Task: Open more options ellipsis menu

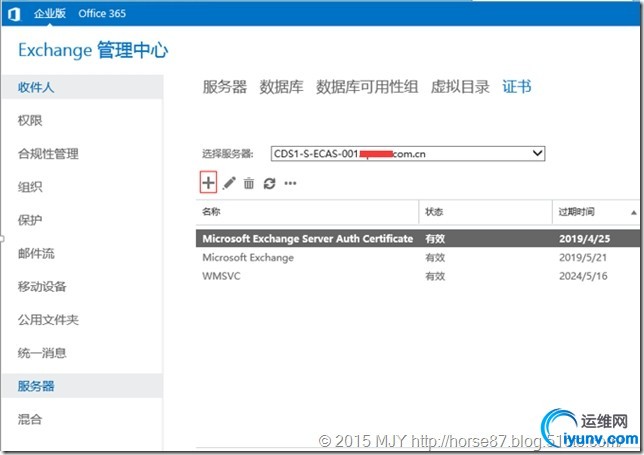Action: pos(290,183)
